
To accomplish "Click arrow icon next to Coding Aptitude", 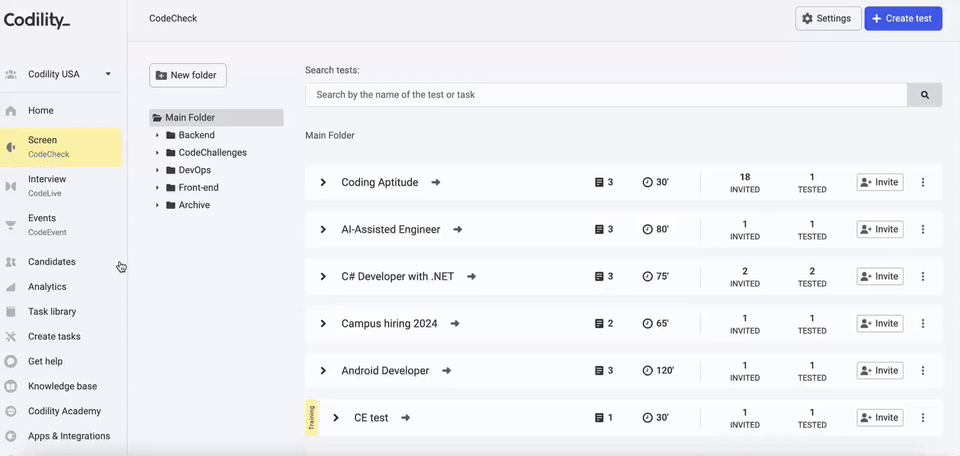I will 435,182.
